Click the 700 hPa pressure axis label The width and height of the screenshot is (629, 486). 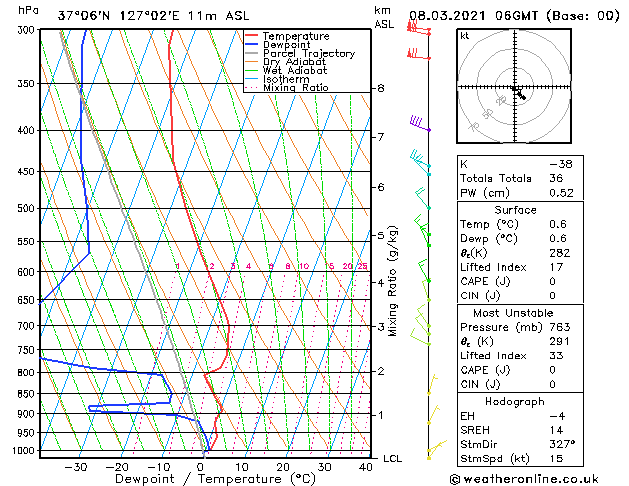pyautogui.click(x=28, y=326)
